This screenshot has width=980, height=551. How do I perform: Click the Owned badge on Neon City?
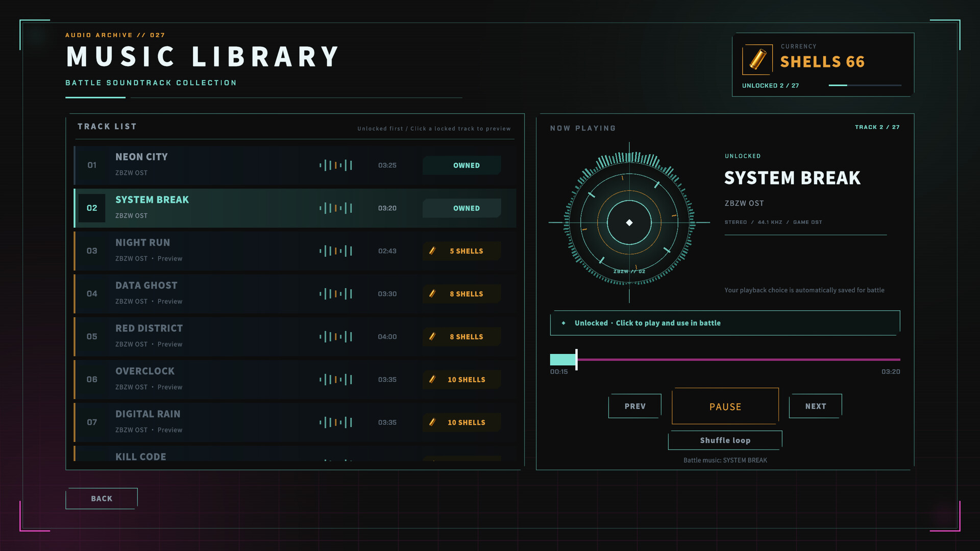(x=461, y=165)
